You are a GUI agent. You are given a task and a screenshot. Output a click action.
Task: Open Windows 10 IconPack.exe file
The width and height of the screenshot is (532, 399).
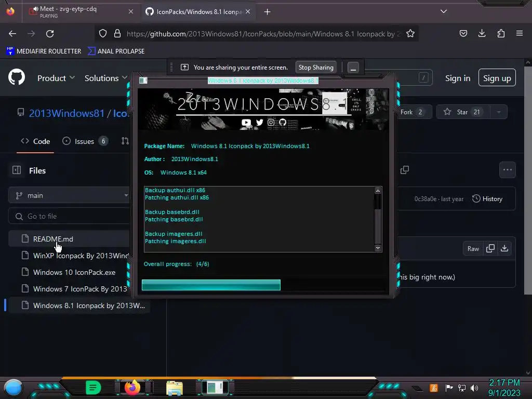pos(69,272)
